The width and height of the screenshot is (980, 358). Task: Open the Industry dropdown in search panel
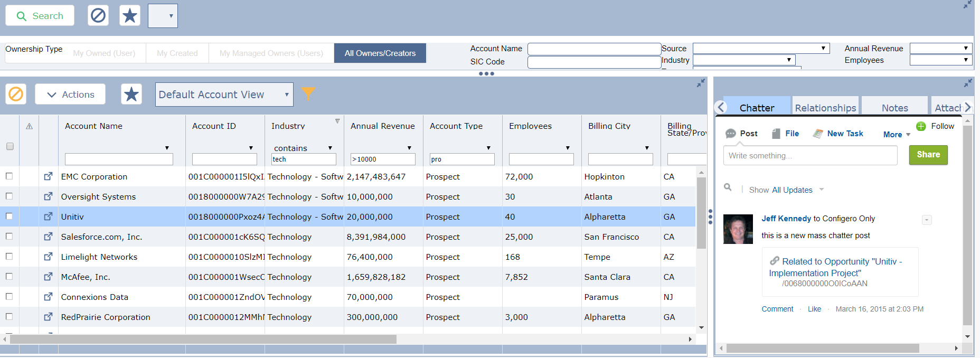click(744, 60)
